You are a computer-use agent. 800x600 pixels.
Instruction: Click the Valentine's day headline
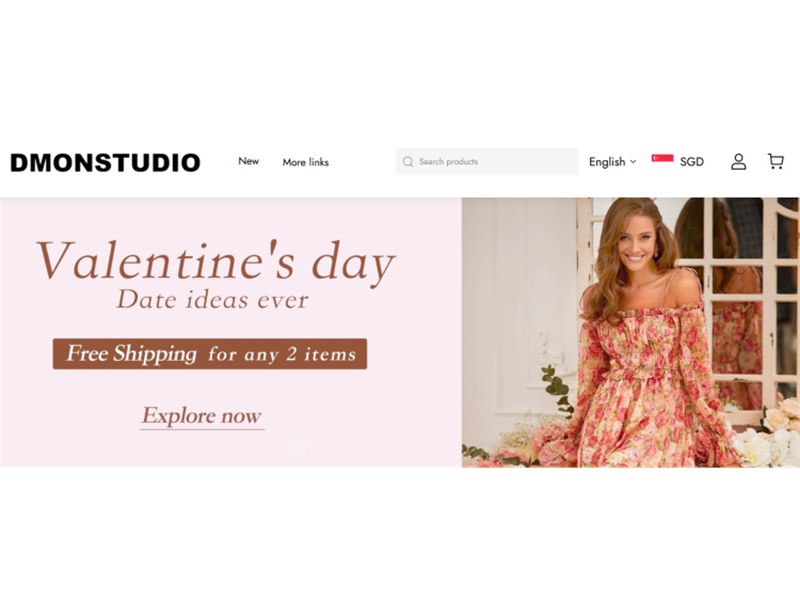pyautogui.click(x=216, y=262)
